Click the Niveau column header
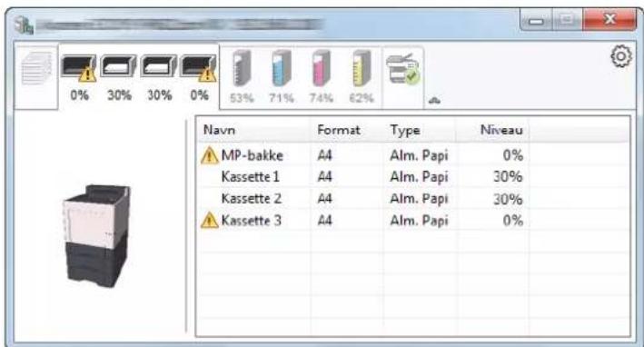 (492, 130)
